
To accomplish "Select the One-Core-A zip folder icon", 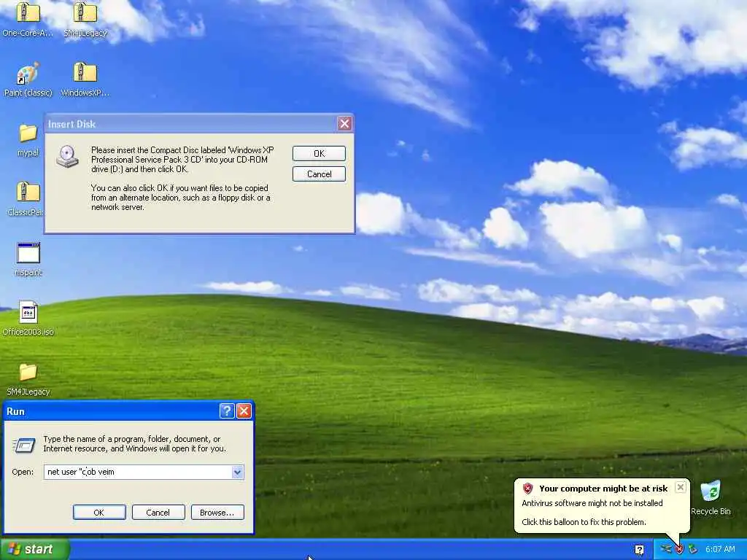I will click(28, 13).
